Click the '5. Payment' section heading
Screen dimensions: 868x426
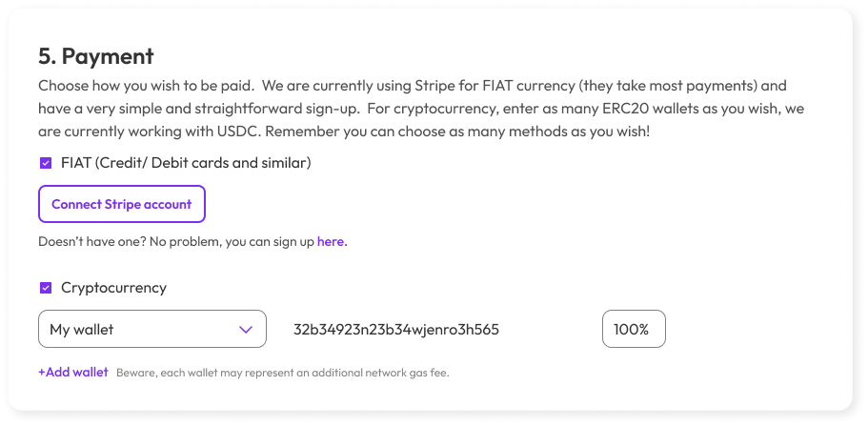[x=96, y=55]
